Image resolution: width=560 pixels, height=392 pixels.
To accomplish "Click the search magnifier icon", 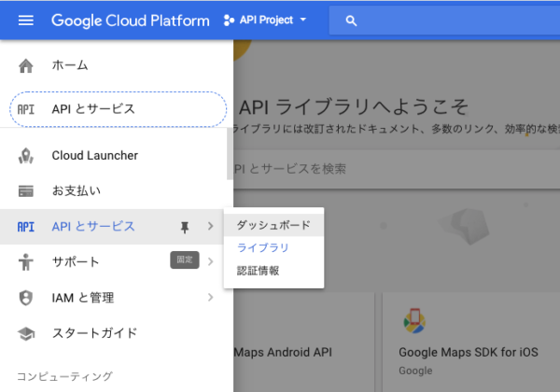I will (x=351, y=21).
